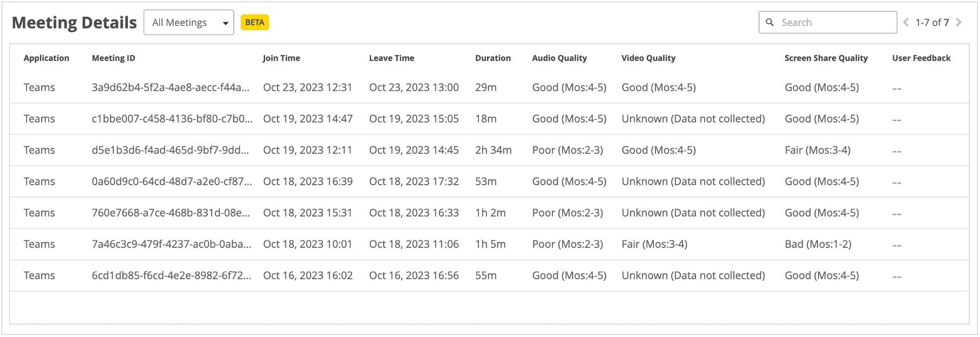Click the search magnifier icon
This screenshot has width=980, height=337.
tap(770, 22)
